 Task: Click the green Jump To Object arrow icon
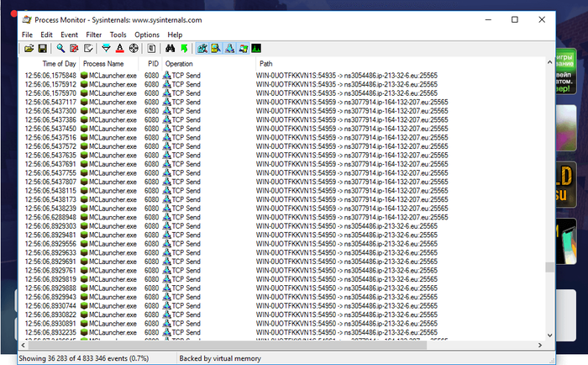pos(184,49)
